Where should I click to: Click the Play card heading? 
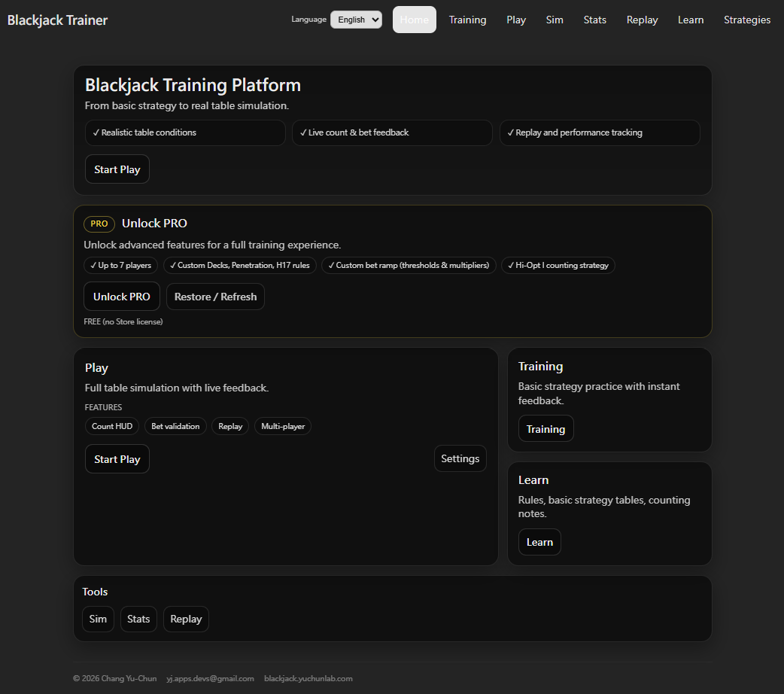tap(96, 368)
